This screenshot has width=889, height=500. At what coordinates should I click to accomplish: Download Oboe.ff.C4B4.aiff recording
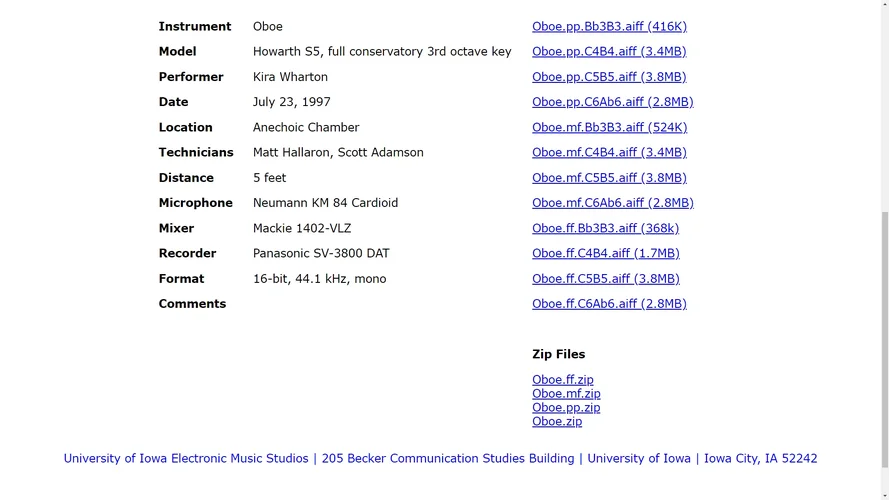tap(605, 254)
